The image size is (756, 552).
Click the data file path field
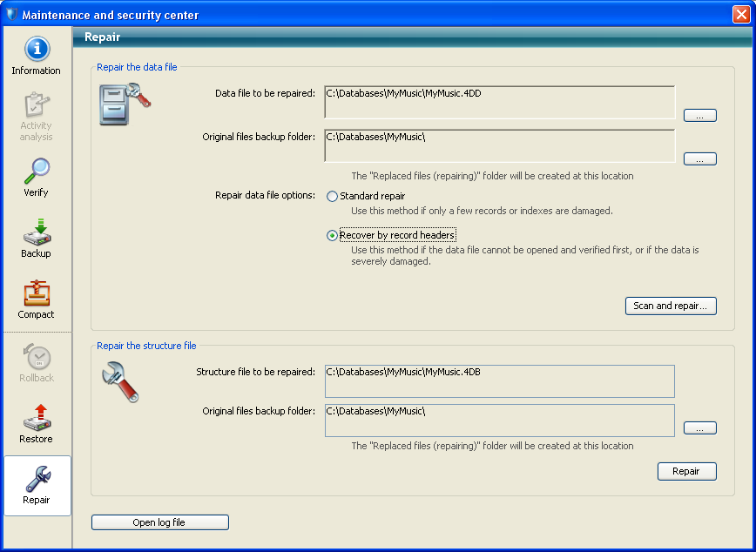pyautogui.click(x=499, y=102)
